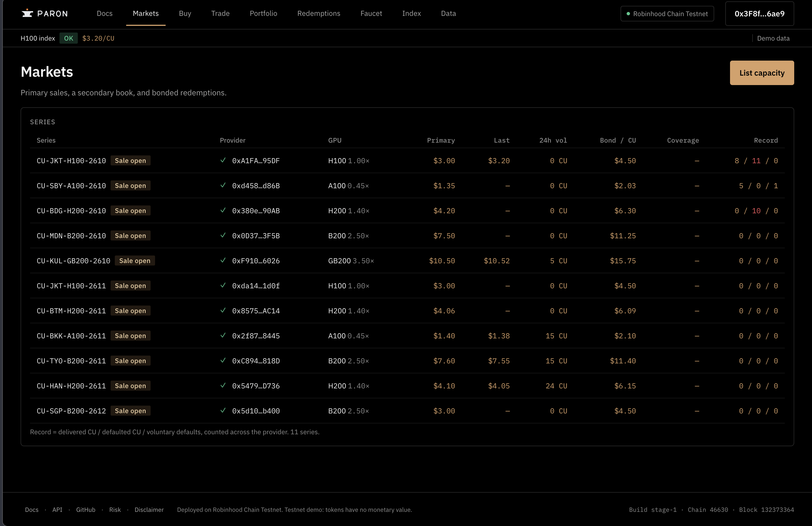Switch to the Buy tab
The image size is (812, 526).
pos(185,13)
